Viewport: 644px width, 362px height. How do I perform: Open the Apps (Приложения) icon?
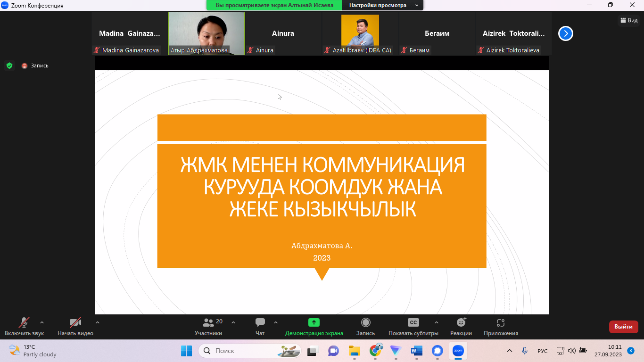point(501,323)
